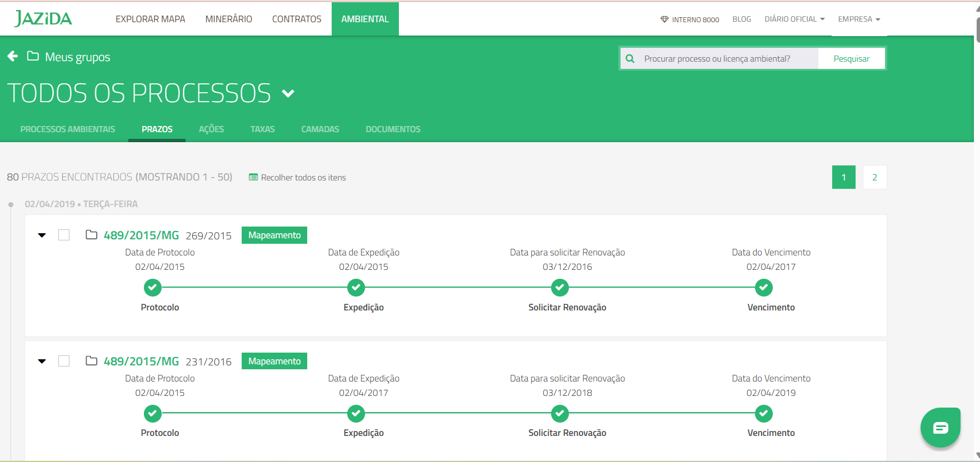The height and width of the screenshot is (462, 980).
Task: Tick the checkbox for process 231/2016
Action: [64, 361]
